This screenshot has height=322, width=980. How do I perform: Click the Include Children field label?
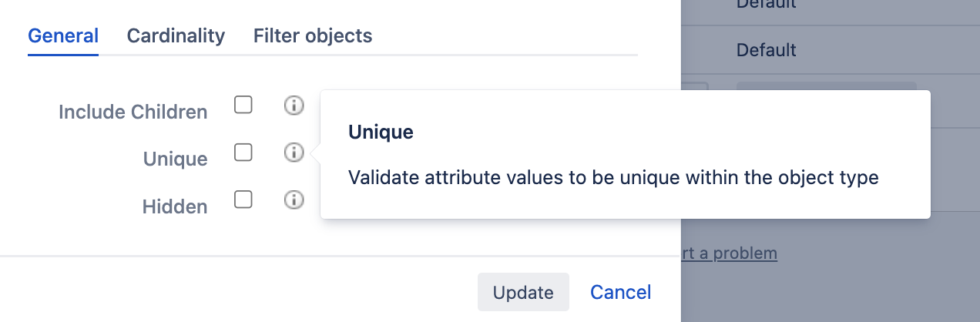(x=133, y=112)
